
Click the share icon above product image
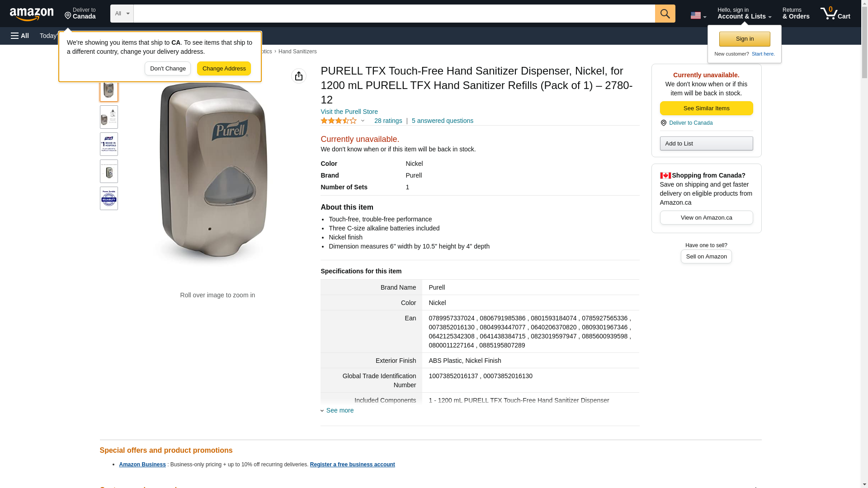[x=298, y=76]
